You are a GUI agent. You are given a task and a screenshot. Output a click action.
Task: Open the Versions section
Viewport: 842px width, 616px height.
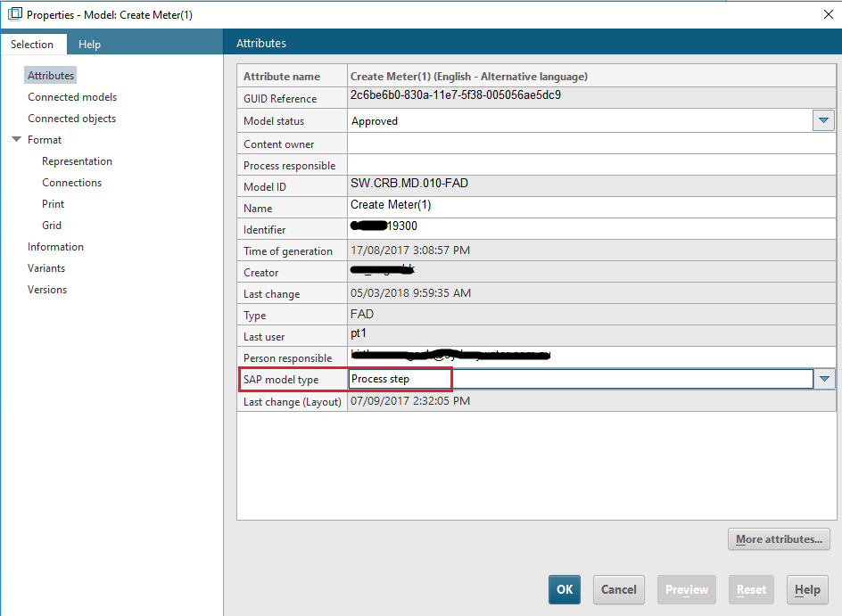[47, 290]
